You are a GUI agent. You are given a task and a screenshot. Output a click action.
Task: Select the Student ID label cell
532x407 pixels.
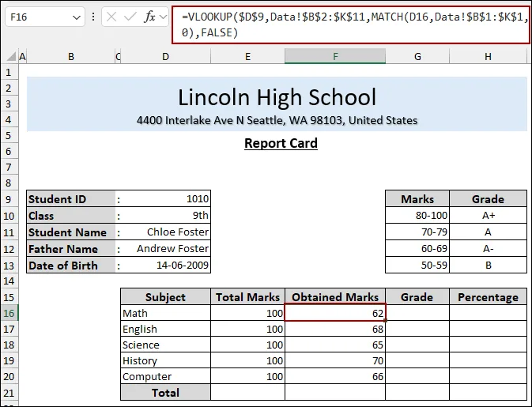pyautogui.click(x=71, y=199)
